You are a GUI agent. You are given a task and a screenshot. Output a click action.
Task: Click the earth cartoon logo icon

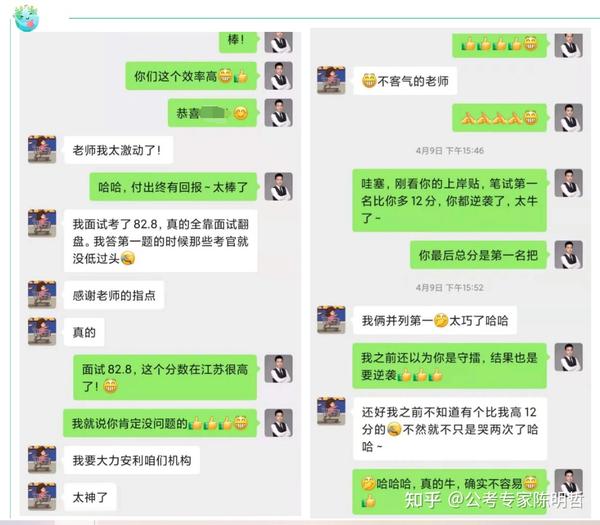click(26, 18)
